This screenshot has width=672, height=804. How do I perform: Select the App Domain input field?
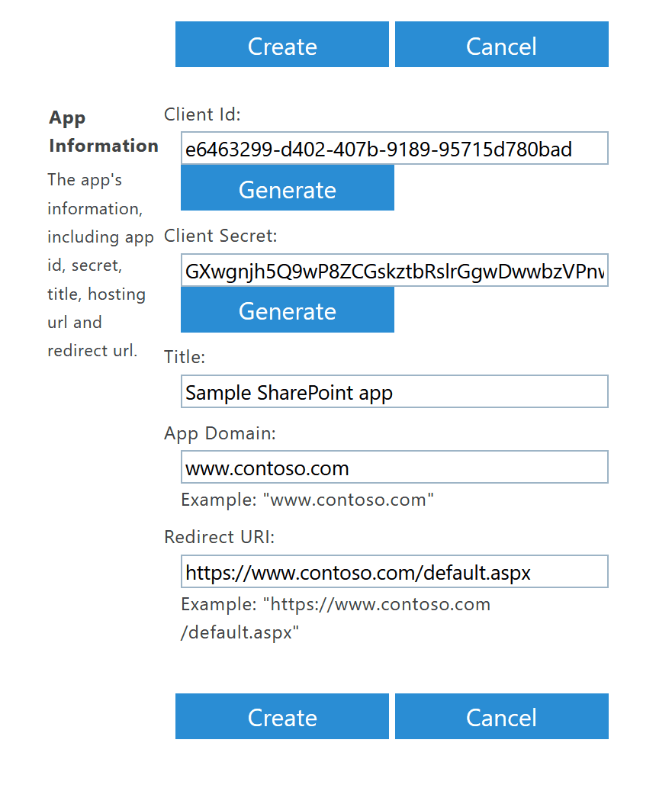(x=394, y=468)
